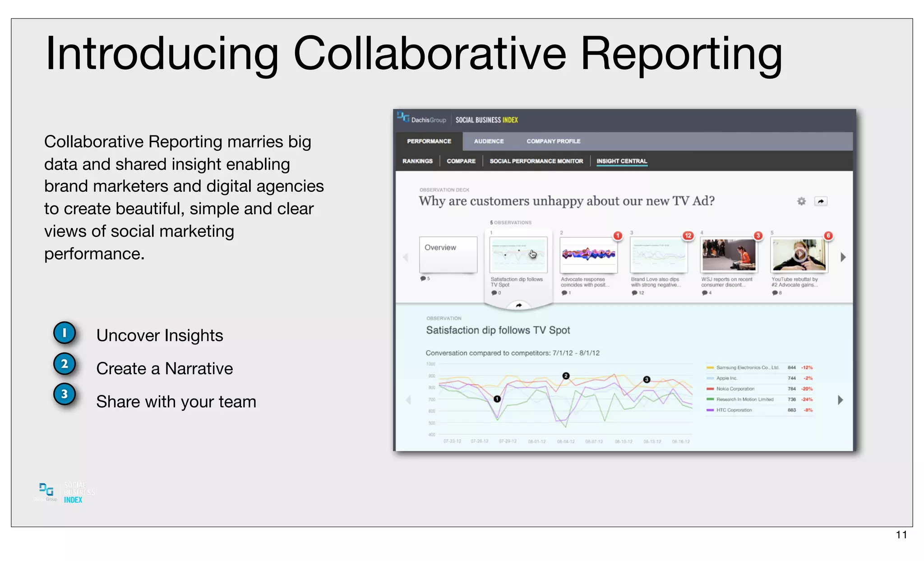924x561 pixels.
Task: Switch to the Audience tab
Action: (x=489, y=141)
